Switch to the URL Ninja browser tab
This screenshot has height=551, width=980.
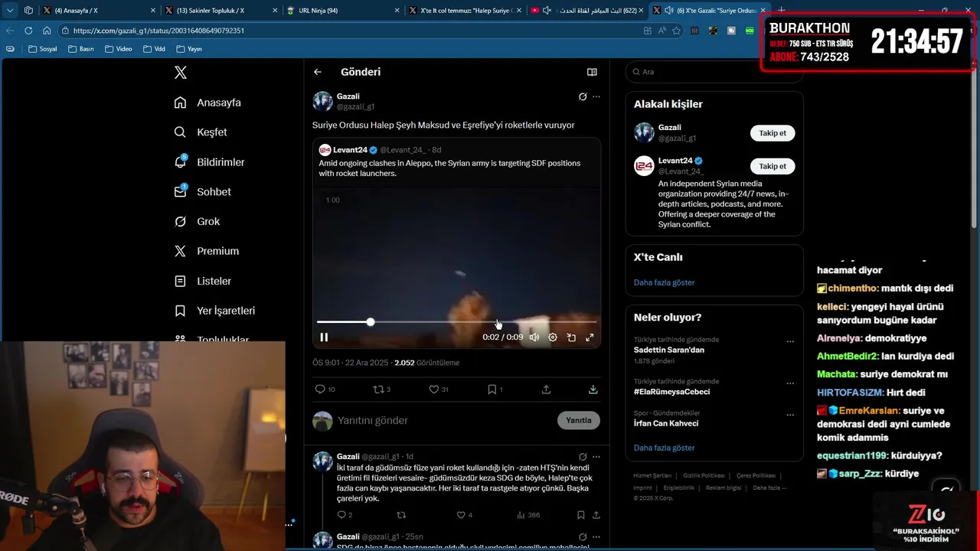tap(343, 11)
